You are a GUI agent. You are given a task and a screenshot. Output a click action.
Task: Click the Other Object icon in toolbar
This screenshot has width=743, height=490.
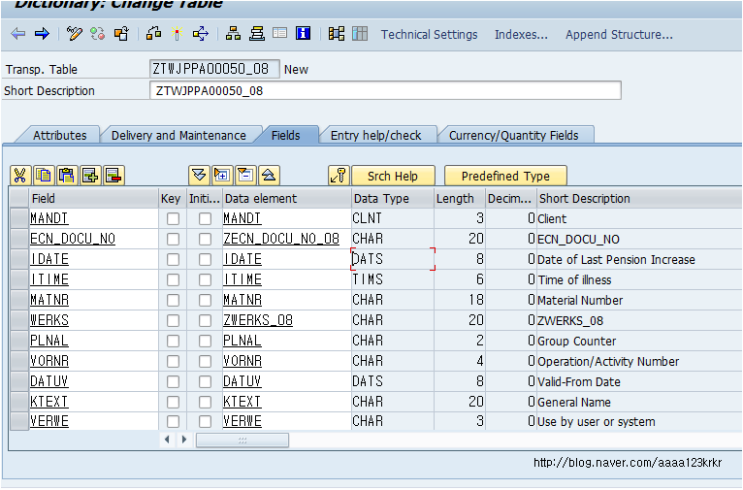pyautogui.click(x=121, y=34)
